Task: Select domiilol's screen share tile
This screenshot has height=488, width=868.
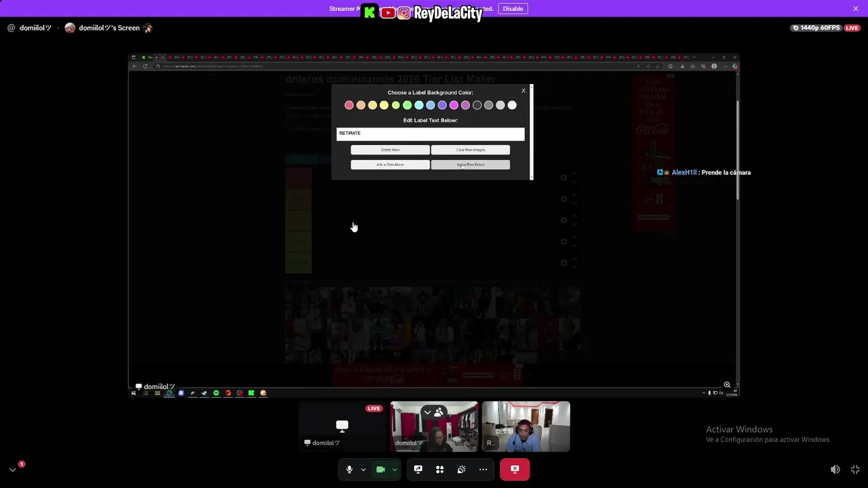Action: tap(342, 426)
